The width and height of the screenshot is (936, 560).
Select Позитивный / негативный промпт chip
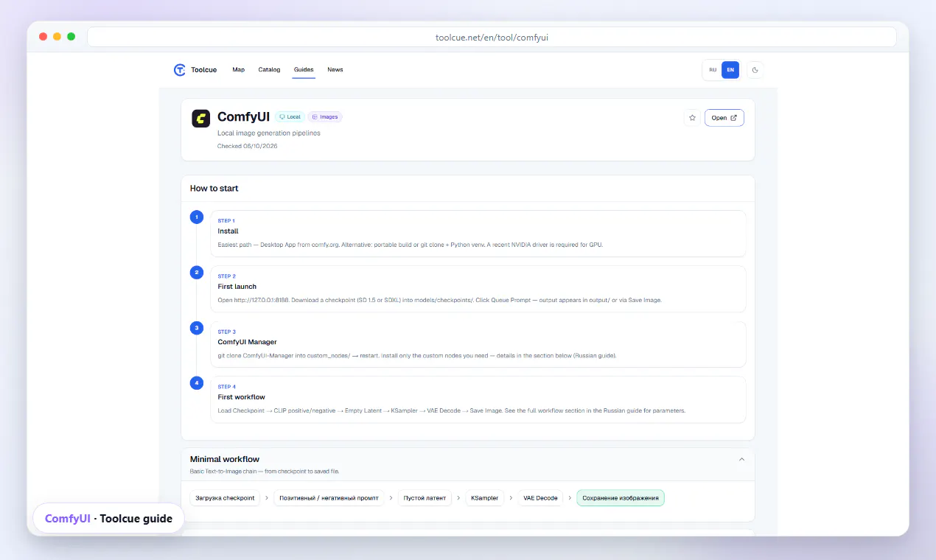point(329,498)
